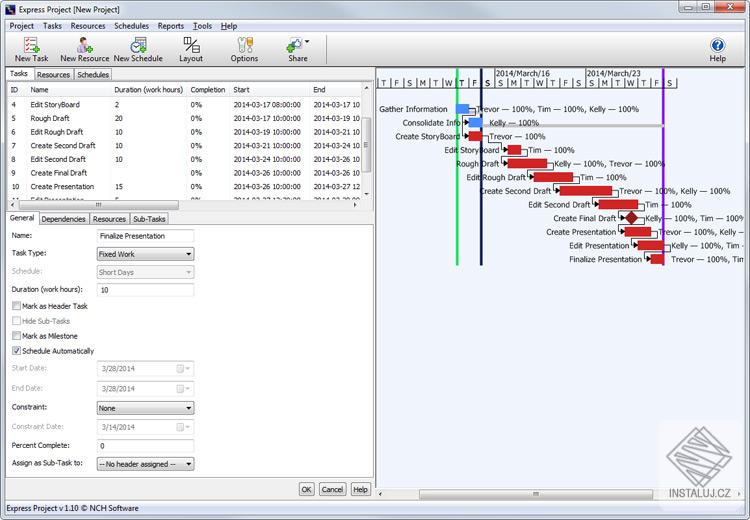
Task: Select the Rough Draft Gantt bar
Action: [527, 164]
